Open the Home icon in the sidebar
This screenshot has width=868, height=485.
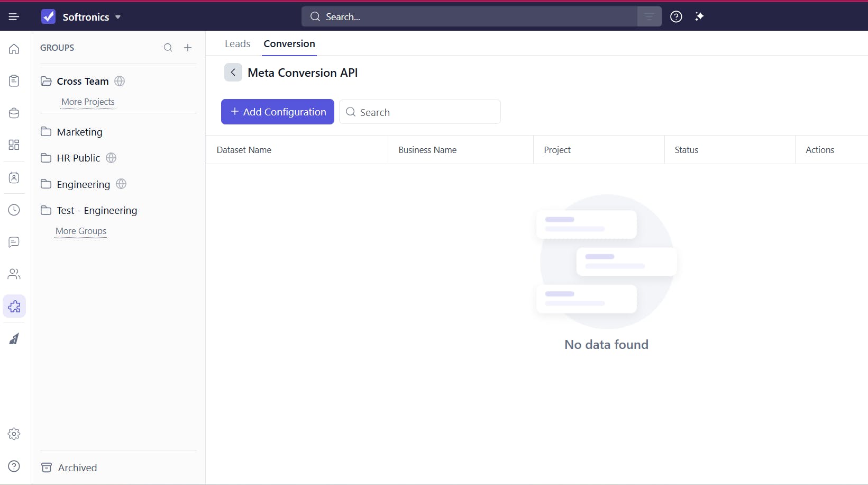click(14, 49)
